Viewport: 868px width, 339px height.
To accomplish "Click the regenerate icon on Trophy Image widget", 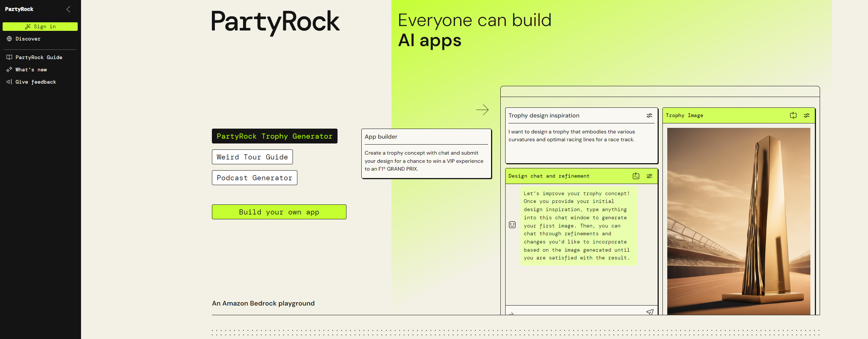I will [x=793, y=116].
